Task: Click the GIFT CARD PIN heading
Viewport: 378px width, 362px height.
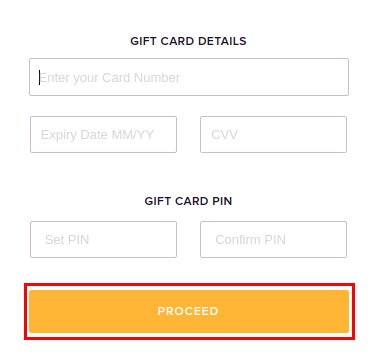Action: pos(188,201)
